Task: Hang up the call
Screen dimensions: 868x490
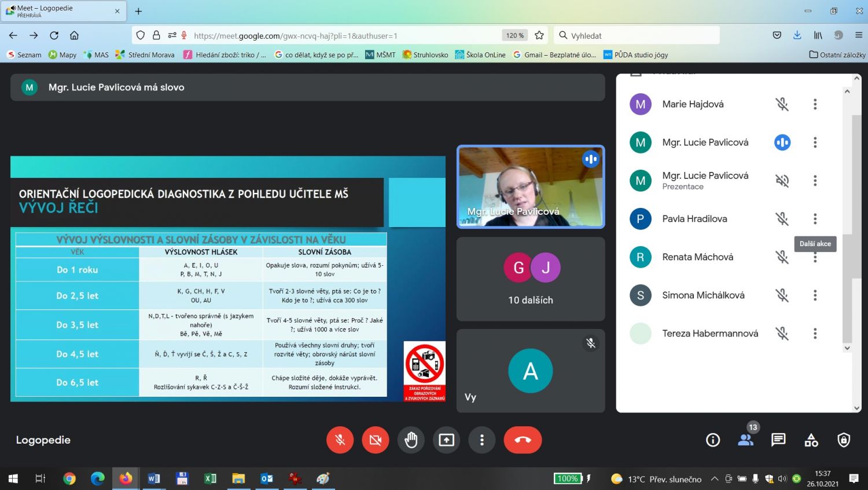Action: point(523,440)
